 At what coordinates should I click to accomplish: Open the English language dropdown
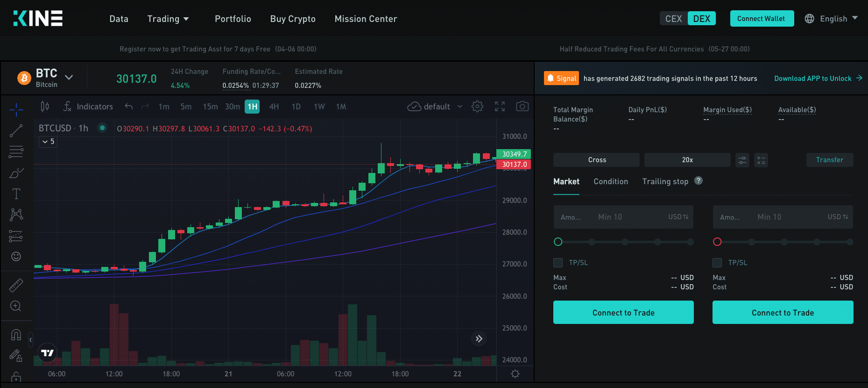point(839,19)
